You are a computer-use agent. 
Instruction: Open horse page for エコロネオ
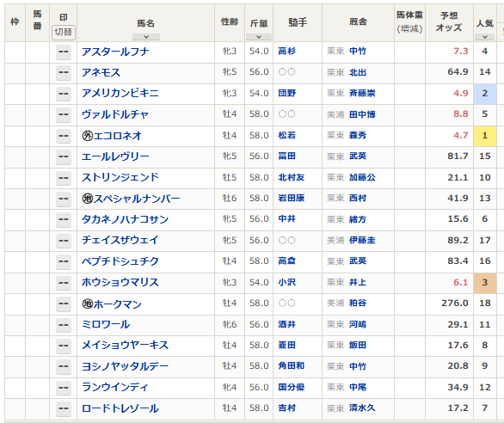(x=117, y=136)
